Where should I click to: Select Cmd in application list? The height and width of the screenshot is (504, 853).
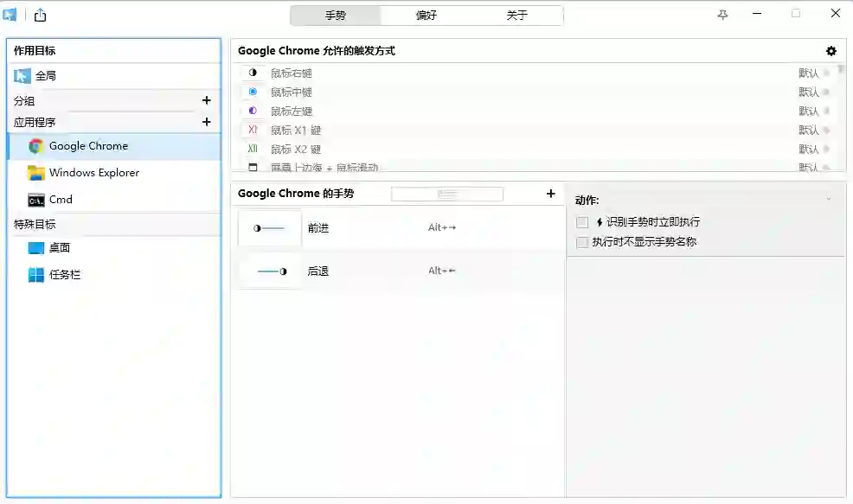pos(114,200)
